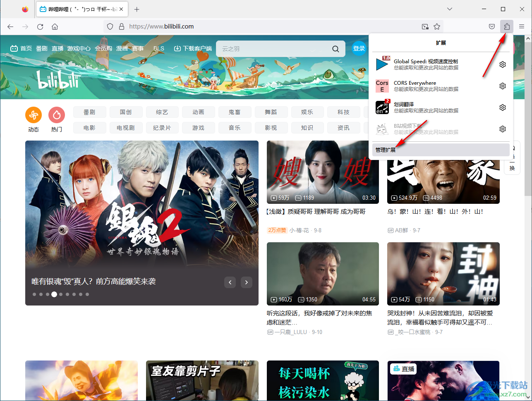
Task: Open uploader link 小椿-花
Action: pyautogui.click(x=299, y=230)
